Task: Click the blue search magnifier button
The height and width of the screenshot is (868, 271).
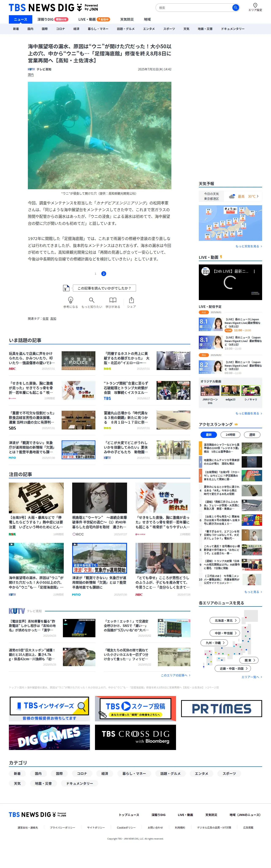Action: (235, 7)
